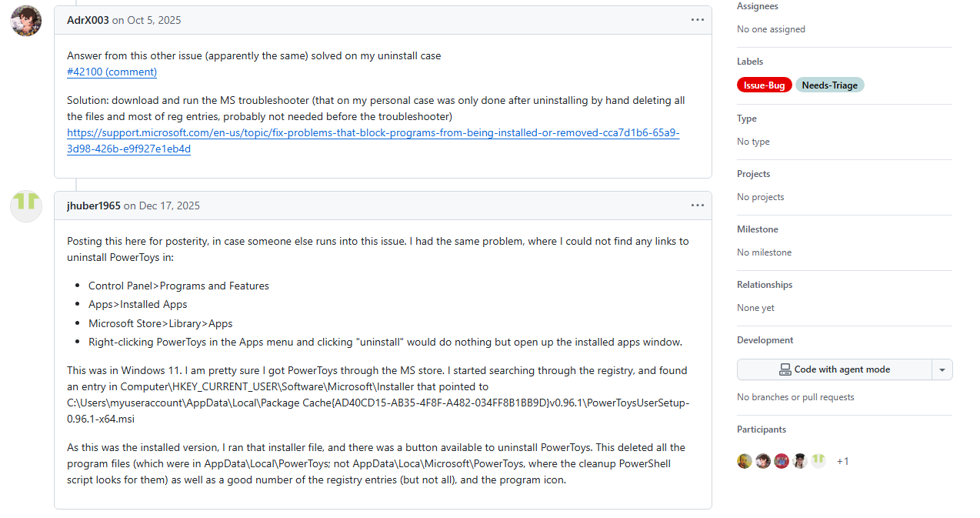This screenshot has height=518, width=980.
Task: Open jhuber1965's green avatar
Action: coord(26,206)
